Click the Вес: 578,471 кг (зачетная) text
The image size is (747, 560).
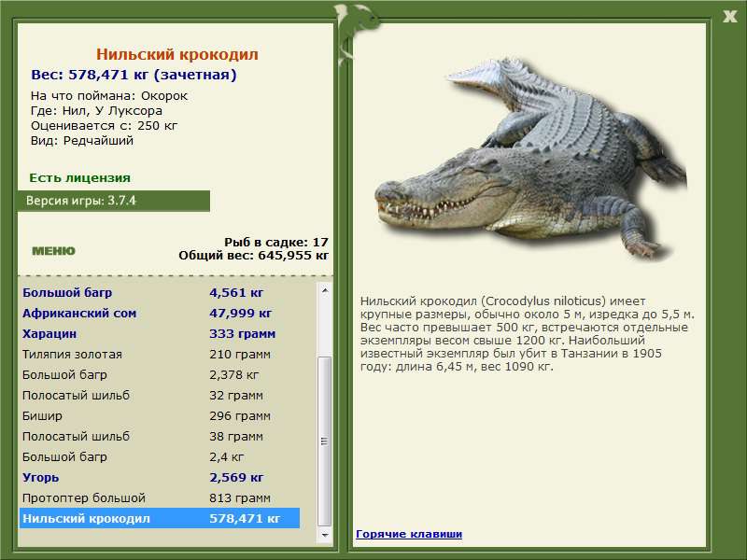tap(134, 75)
